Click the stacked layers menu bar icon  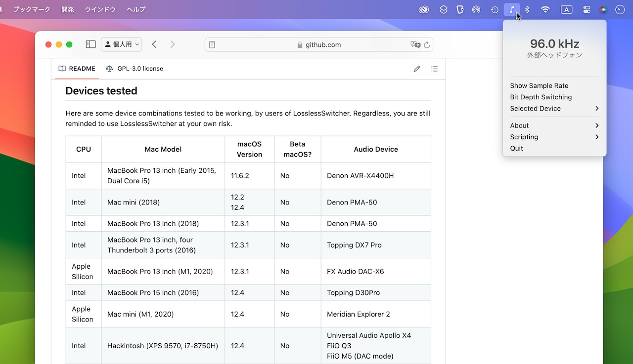(444, 9)
